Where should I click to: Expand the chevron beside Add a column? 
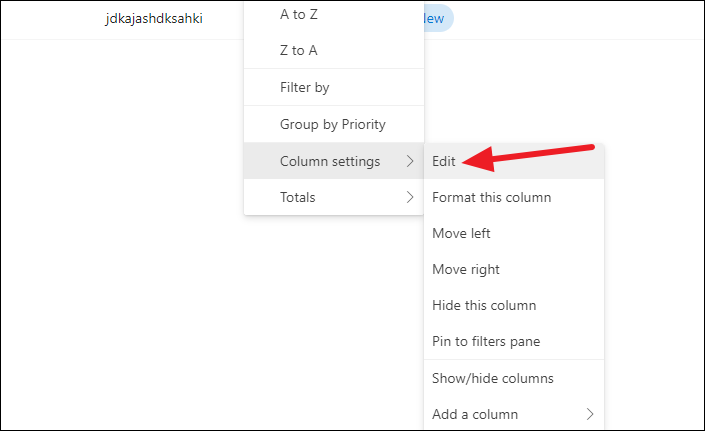pos(589,414)
